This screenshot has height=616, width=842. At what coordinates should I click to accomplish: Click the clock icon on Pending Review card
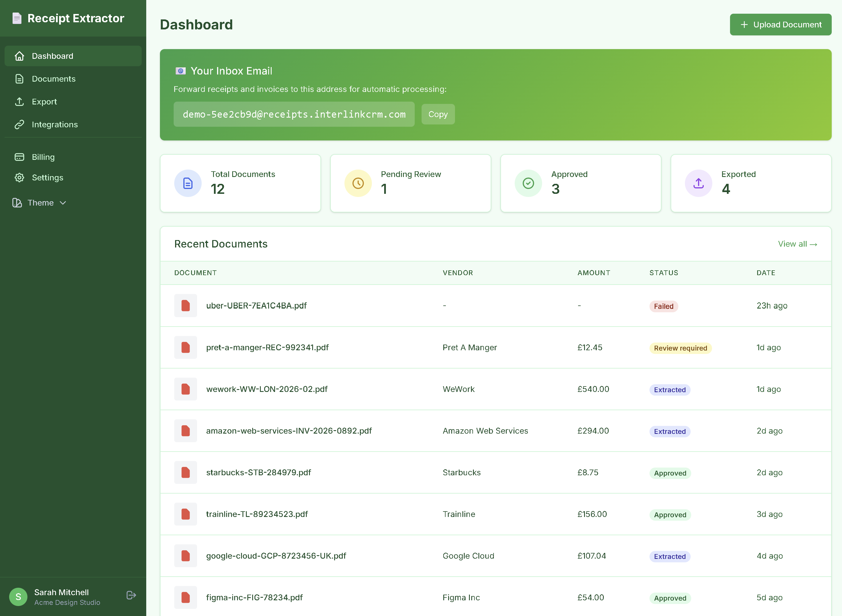pos(357,183)
